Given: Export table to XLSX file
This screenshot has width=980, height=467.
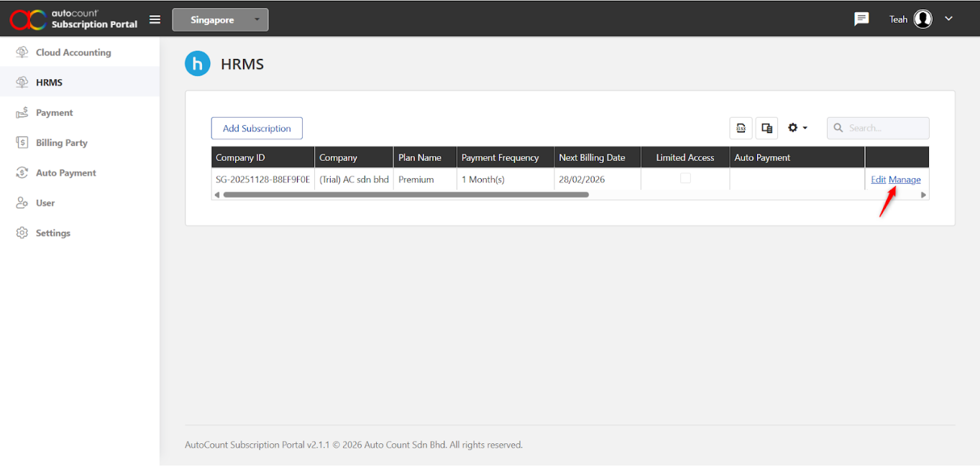Looking at the screenshot, I should 741,128.
